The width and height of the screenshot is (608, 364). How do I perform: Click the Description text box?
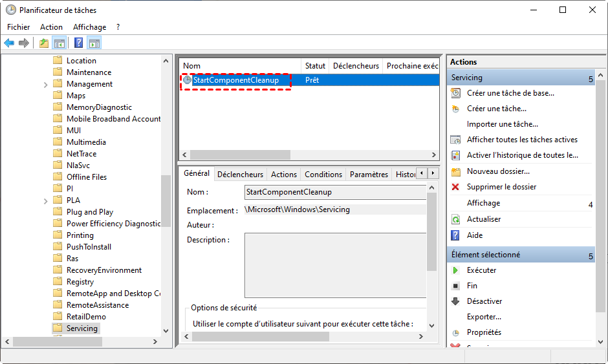click(x=334, y=266)
